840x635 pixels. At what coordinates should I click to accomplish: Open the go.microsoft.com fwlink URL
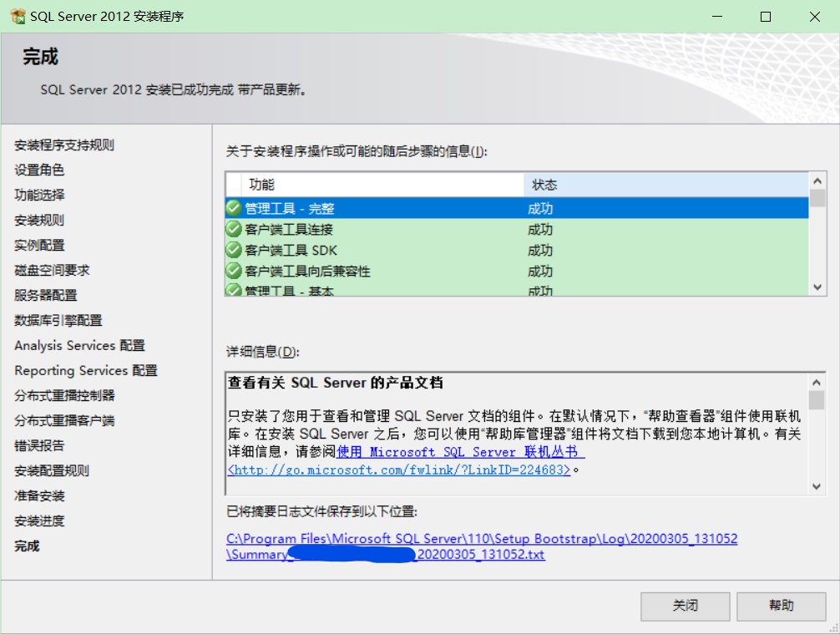pos(399,470)
